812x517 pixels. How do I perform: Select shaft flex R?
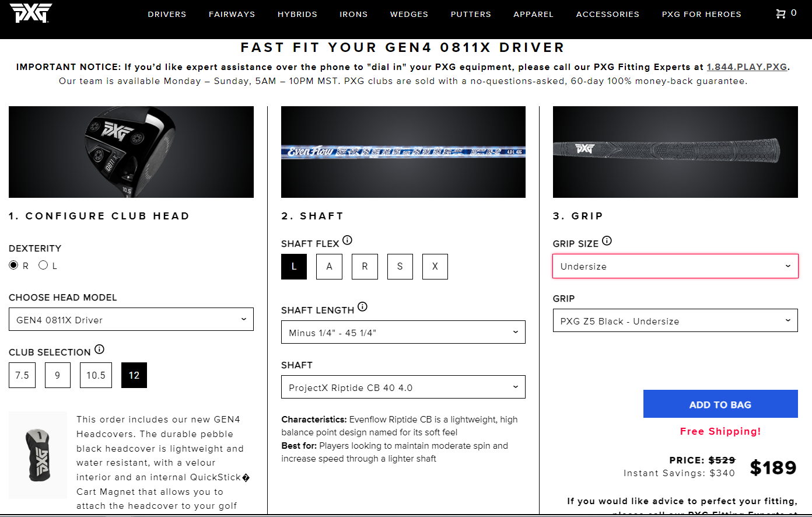pyautogui.click(x=365, y=267)
